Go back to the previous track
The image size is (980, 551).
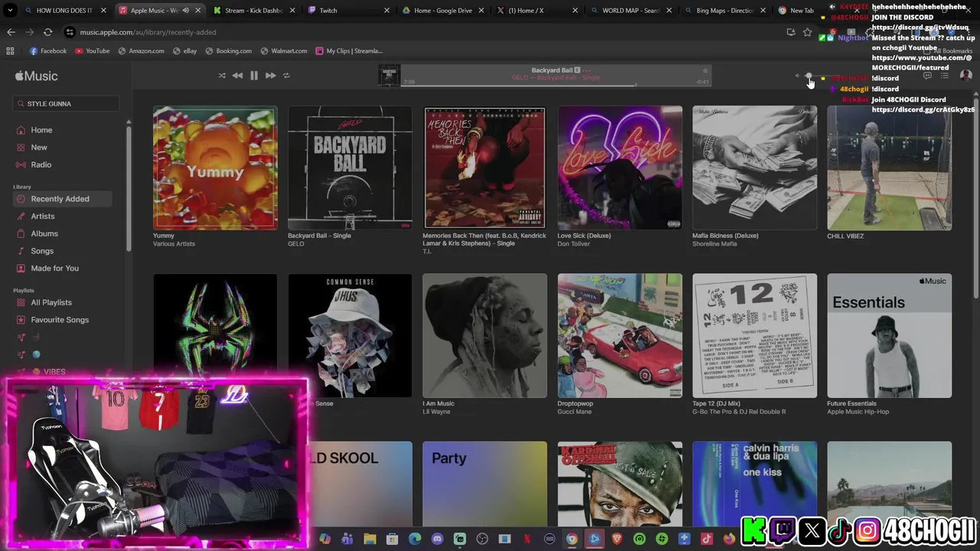coord(237,76)
